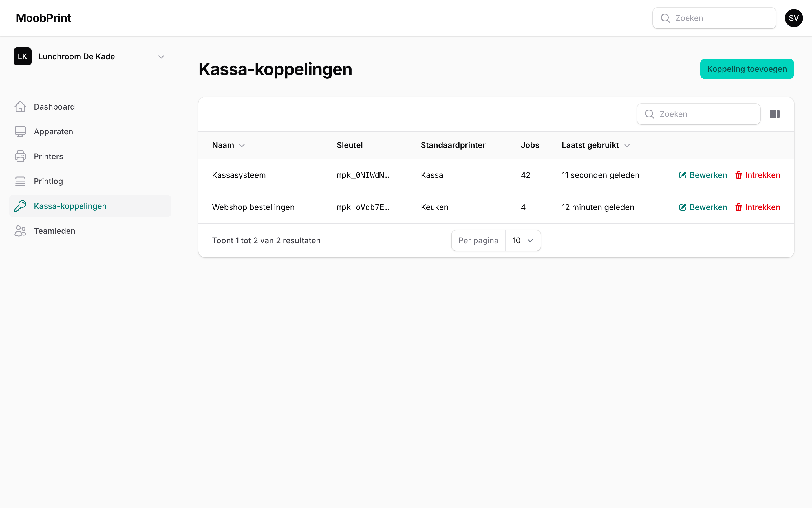This screenshot has width=812, height=508.
Task: Click '11 seconden geleden' cell
Action: pyautogui.click(x=600, y=175)
